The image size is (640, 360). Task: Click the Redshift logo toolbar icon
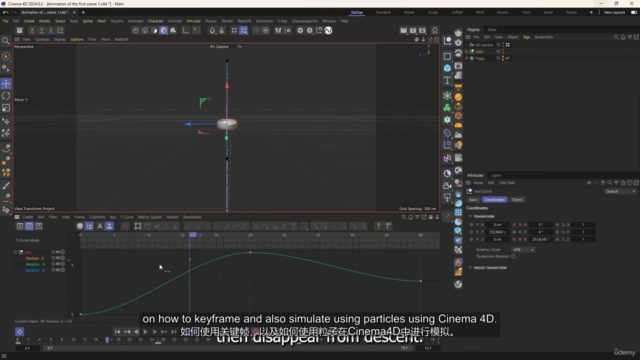click(329, 31)
